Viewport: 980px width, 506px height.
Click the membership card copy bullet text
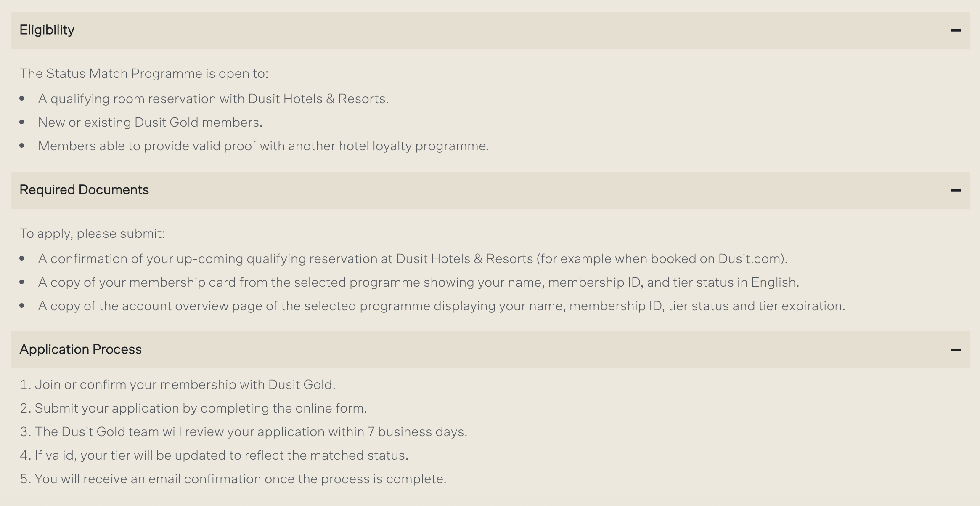click(418, 282)
